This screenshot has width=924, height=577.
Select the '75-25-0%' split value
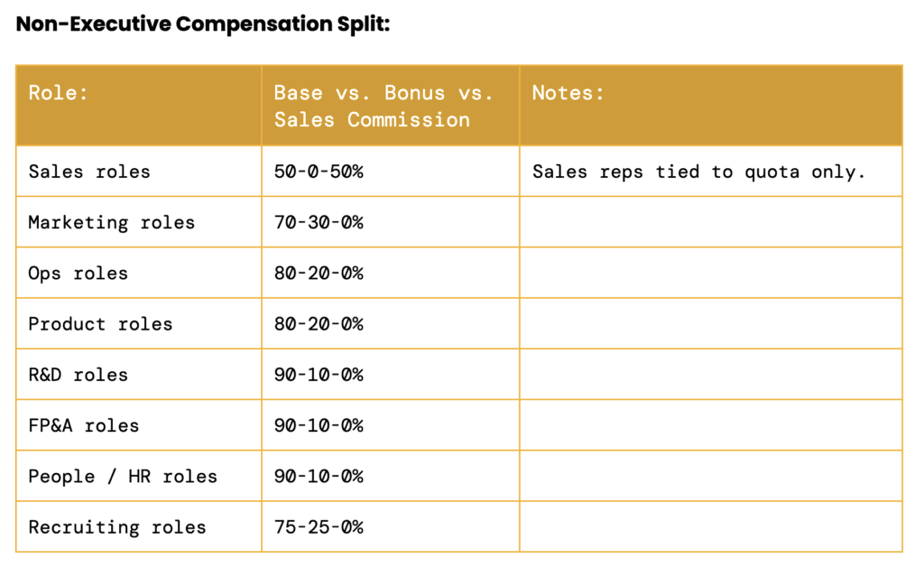(319, 526)
